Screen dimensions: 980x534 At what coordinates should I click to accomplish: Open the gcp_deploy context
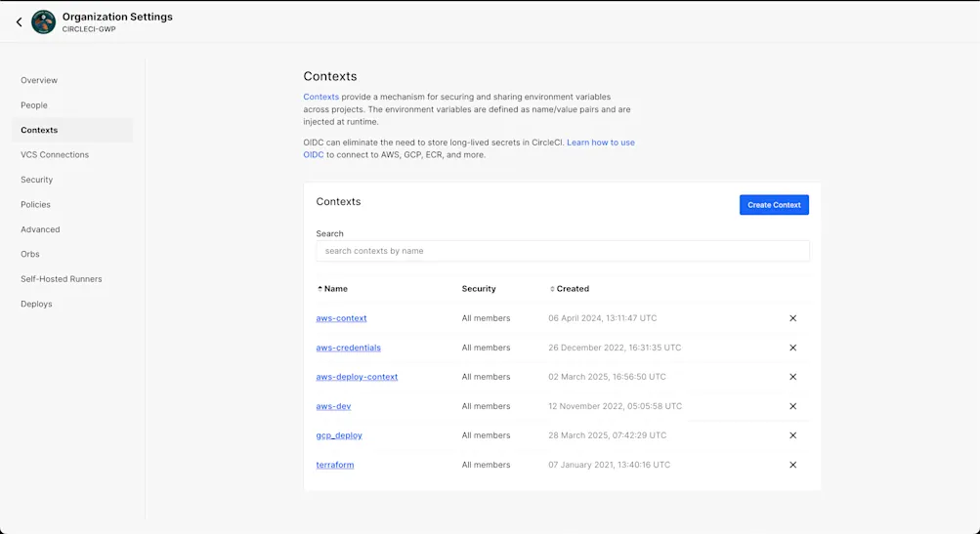[x=339, y=435]
